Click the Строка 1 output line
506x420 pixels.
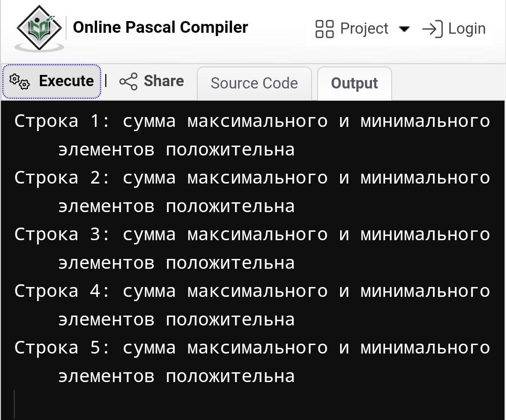pyautogui.click(x=252, y=135)
